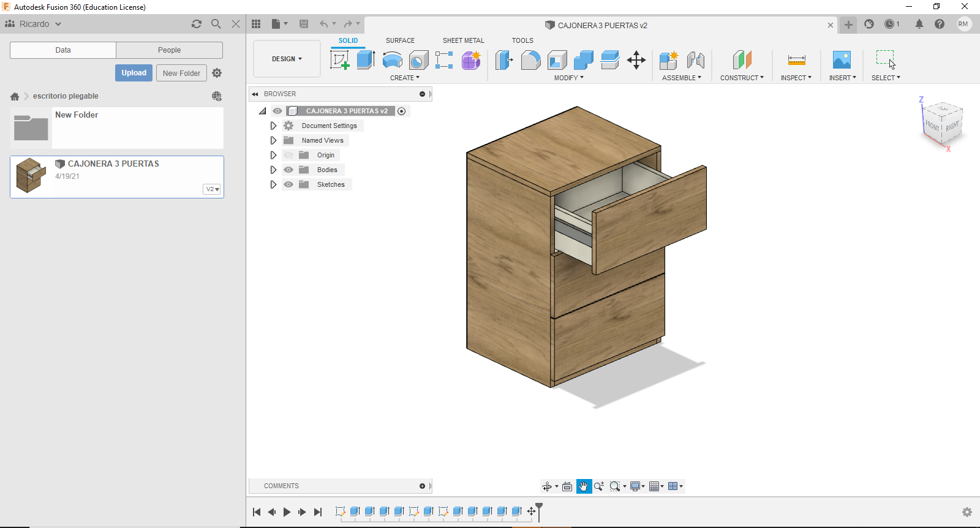Activate the Fillet tool
Image resolution: width=980 pixels, height=528 pixels.
[530, 60]
